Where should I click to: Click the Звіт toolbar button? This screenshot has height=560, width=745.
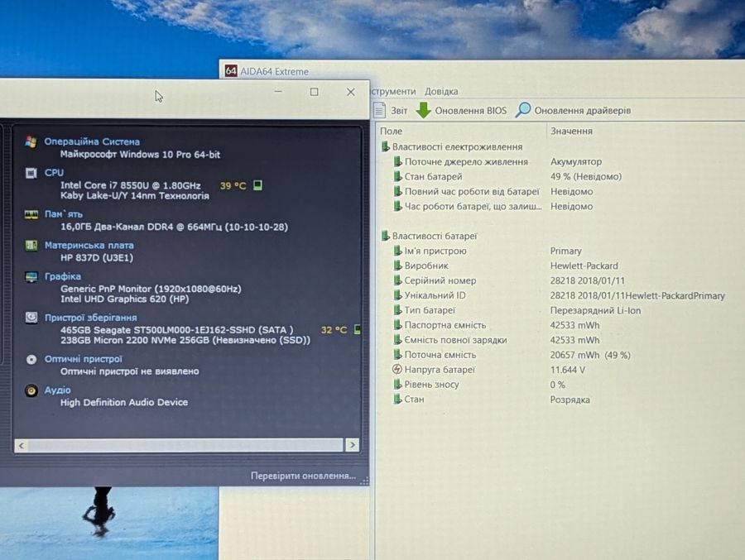[x=391, y=110]
